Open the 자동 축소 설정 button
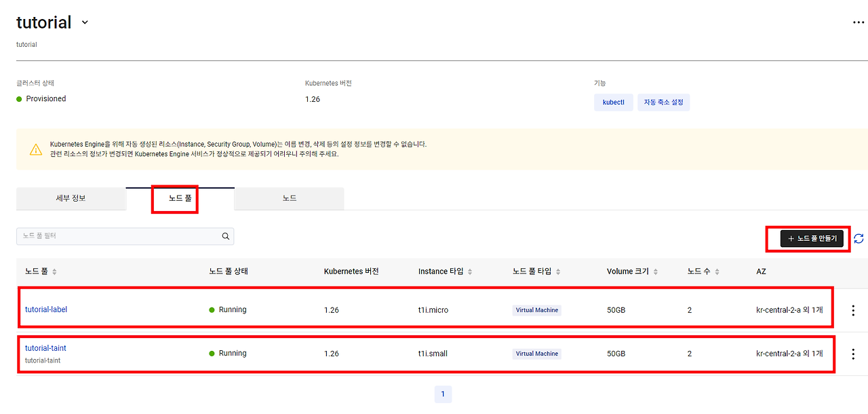This screenshot has height=414, width=868. pyautogui.click(x=663, y=102)
